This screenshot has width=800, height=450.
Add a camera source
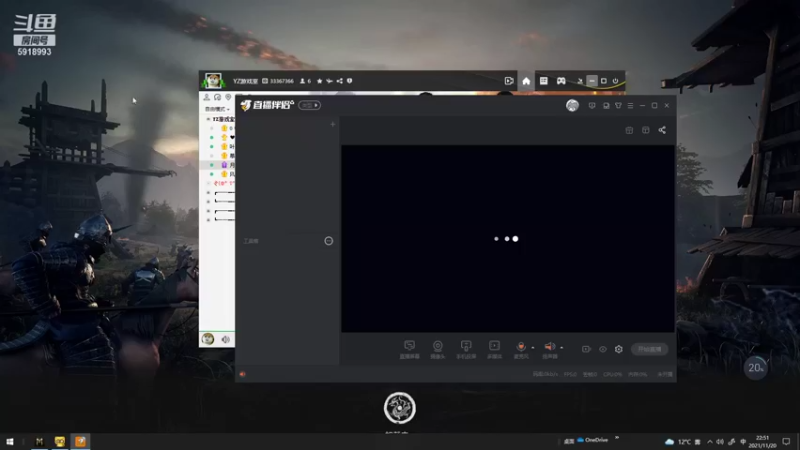click(438, 349)
